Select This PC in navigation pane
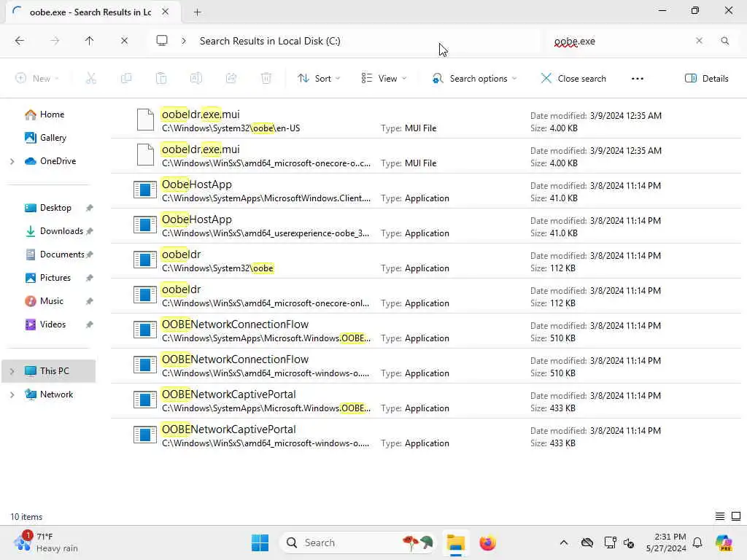 pos(49,371)
